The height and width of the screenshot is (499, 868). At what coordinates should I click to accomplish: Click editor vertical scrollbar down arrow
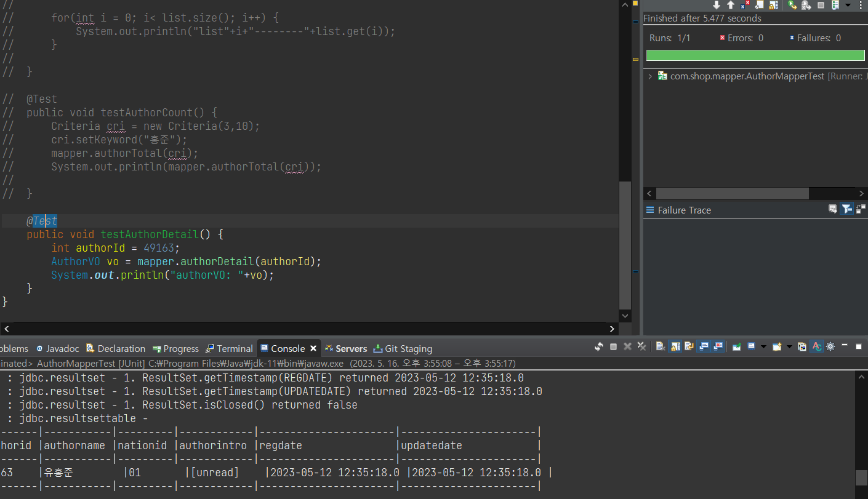[625, 315]
